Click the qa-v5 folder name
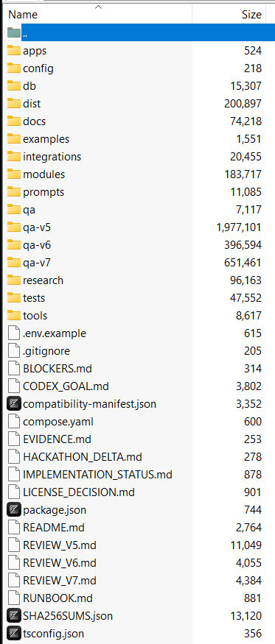The width and height of the screenshot is (275, 644). pos(37,227)
